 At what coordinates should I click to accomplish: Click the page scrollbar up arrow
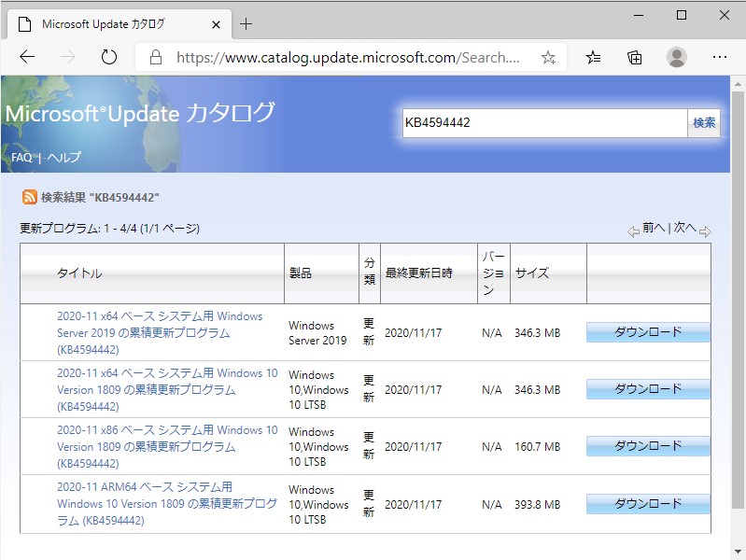(738, 84)
